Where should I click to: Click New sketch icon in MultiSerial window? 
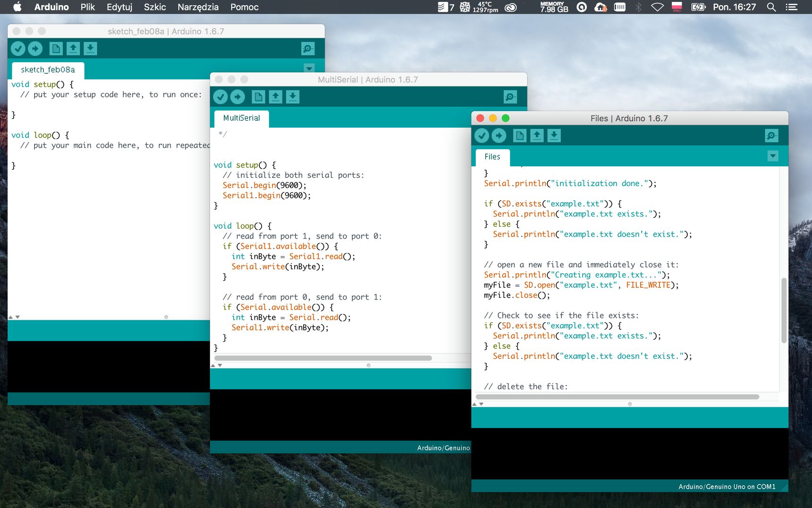click(258, 97)
